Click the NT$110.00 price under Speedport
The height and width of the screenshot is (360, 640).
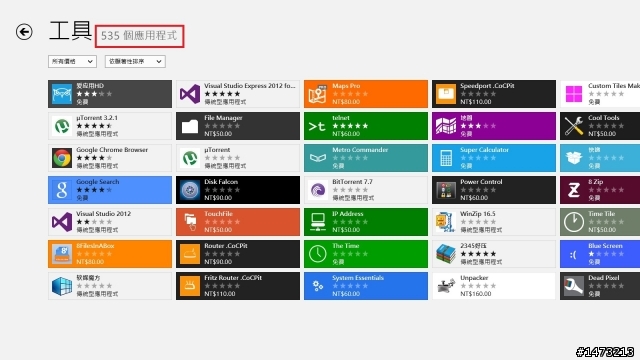476,102
